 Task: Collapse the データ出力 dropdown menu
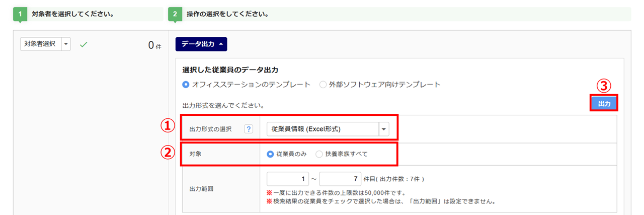201,44
